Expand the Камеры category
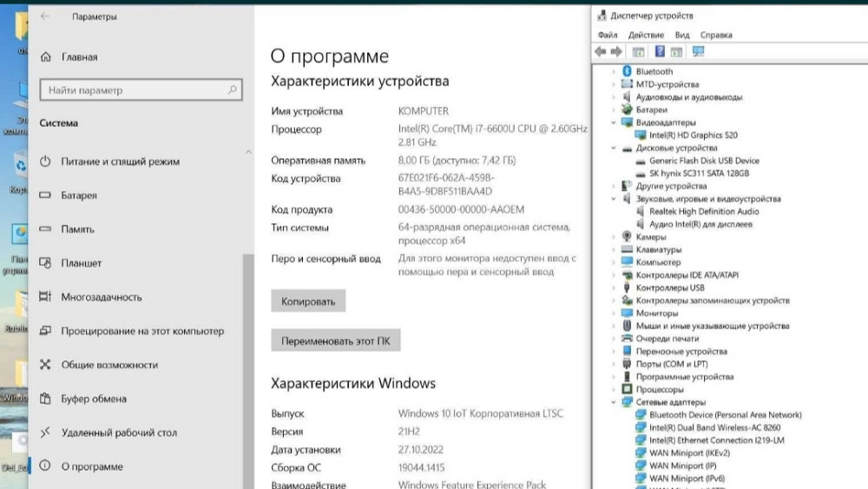Screen dimensions: 868x489 tap(614, 237)
